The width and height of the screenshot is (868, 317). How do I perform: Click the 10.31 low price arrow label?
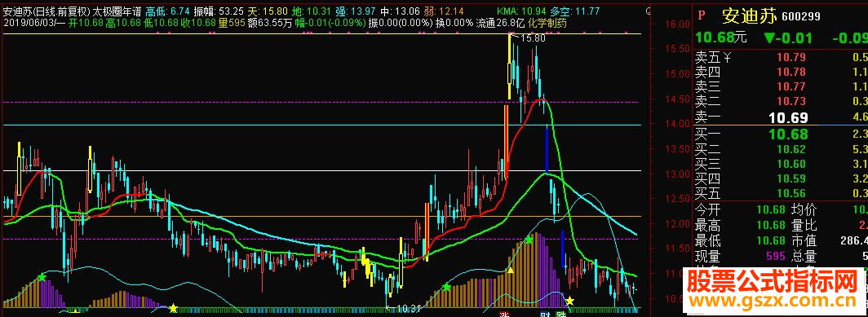click(403, 308)
